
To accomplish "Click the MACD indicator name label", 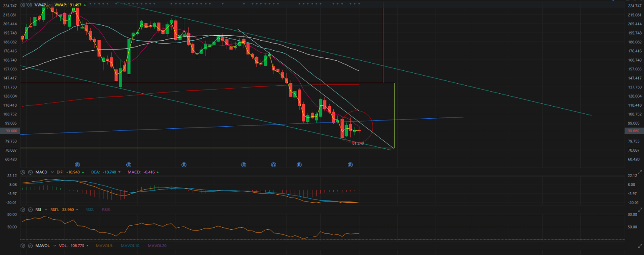I will 41,172.
